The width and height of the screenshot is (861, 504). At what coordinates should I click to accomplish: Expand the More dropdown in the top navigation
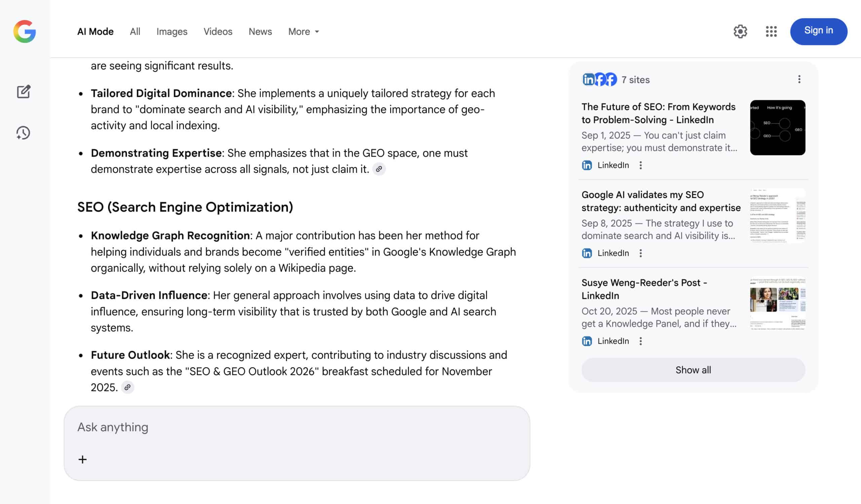(x=303, y=31)
